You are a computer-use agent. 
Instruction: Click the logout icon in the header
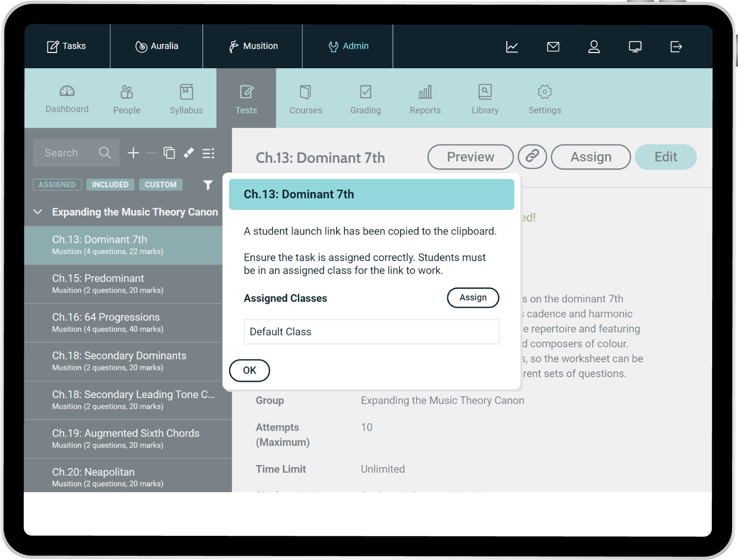[676, 47]
